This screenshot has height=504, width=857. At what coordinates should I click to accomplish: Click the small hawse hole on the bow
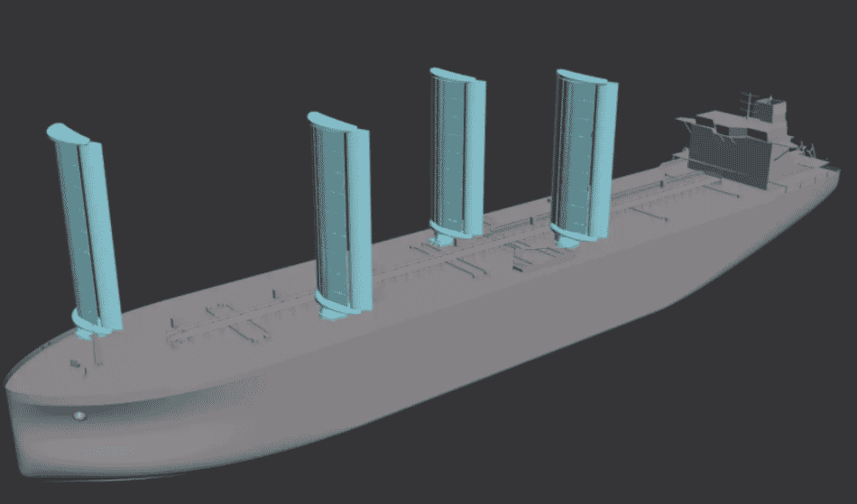pyautogui.click(x=79, y=416)
